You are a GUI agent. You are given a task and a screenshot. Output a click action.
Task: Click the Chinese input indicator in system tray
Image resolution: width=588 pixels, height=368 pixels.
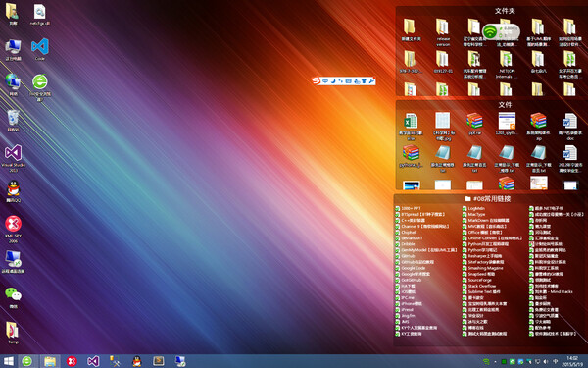click(555, 361)
